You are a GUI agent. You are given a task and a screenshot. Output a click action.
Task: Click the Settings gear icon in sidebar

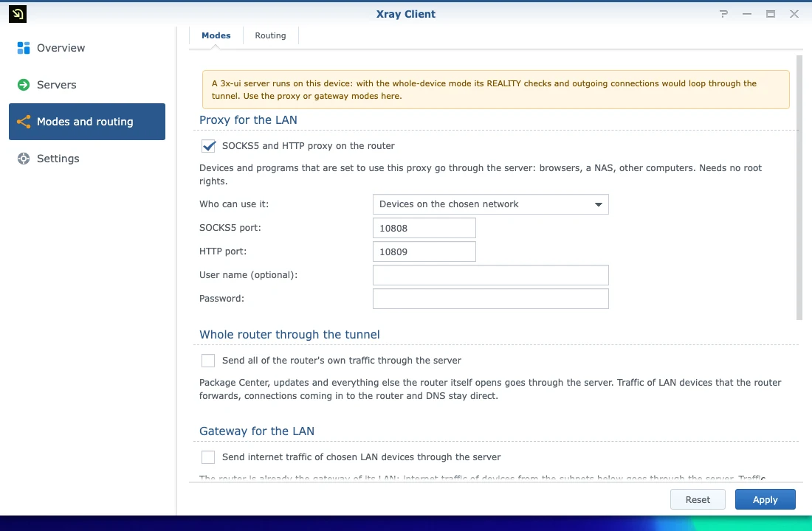24,159
